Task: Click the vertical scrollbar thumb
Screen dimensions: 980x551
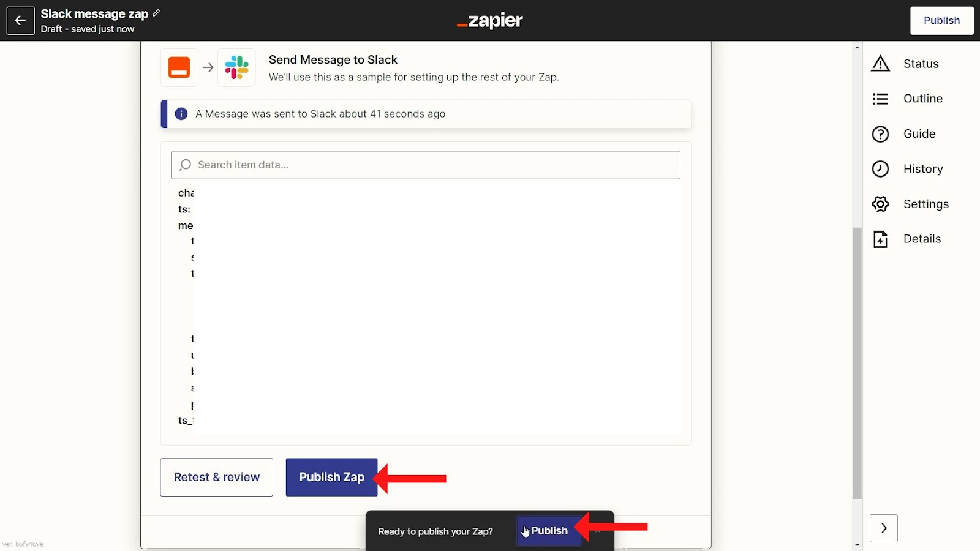Action: (857, 363)
